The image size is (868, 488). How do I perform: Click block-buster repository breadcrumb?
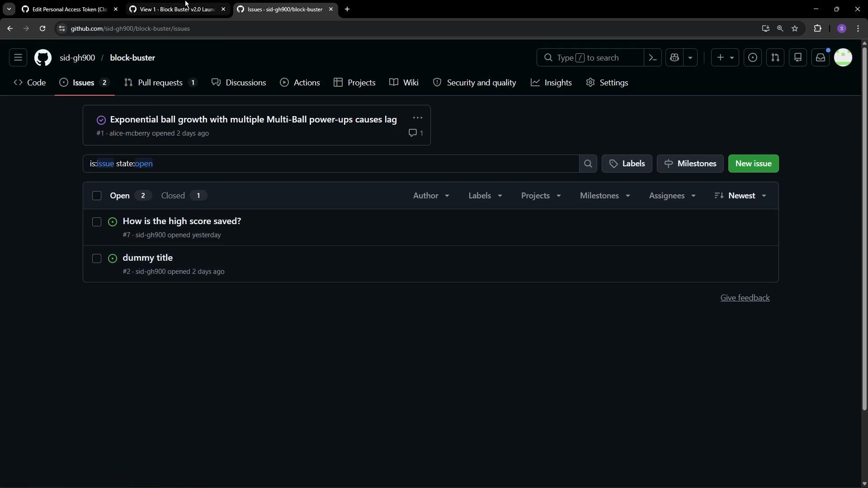pyautogui.click(x=132, y=58)
